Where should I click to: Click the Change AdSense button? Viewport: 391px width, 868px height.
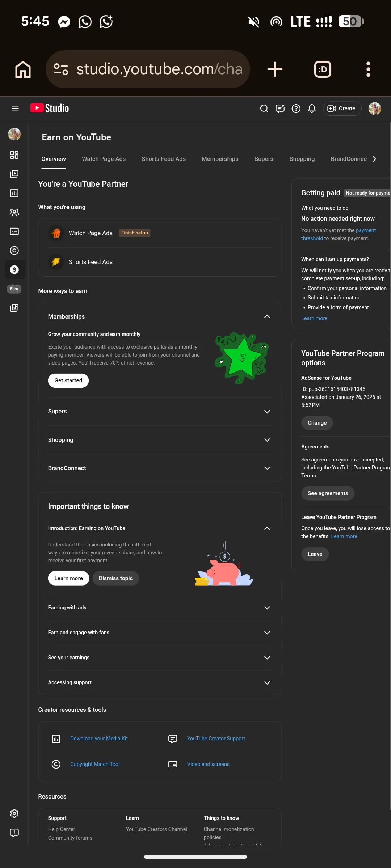tap(317, 423)
